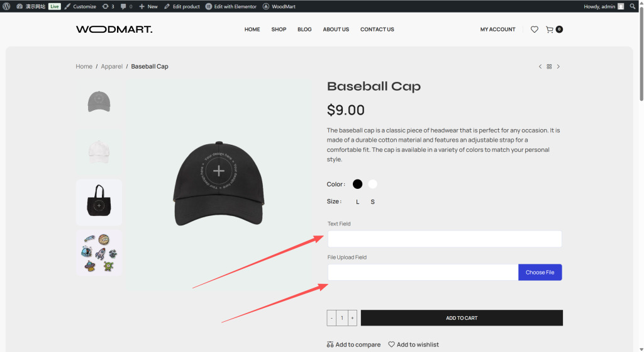Open the admin bar search icon
Screen dimensions: 644x352
[633, 6]
